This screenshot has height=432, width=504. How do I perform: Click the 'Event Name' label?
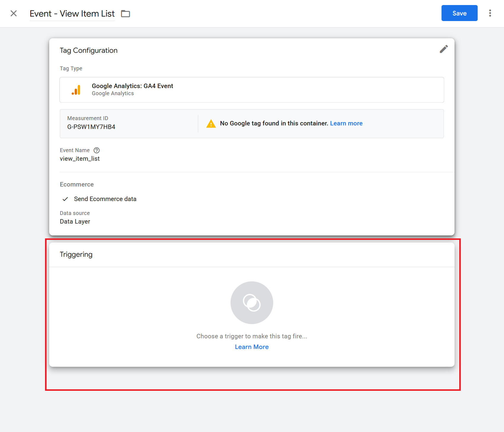pos(75,150)
